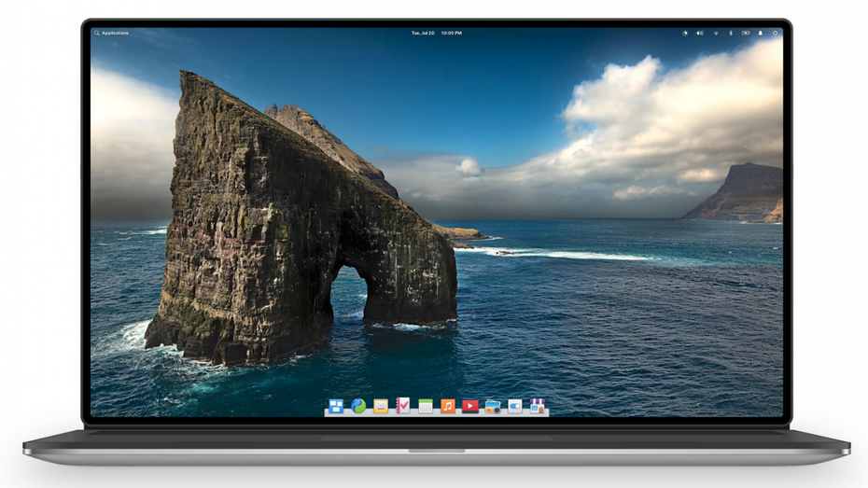Open the Tasks checkmark notebook app
Image resolution: width=868 pixels, height=488 pixels.
[x=403, y=406]
